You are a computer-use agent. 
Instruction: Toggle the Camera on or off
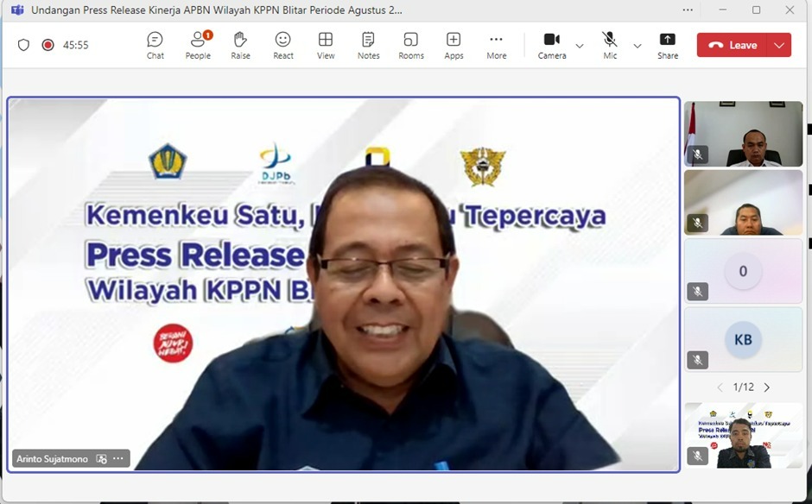point(551,45)
